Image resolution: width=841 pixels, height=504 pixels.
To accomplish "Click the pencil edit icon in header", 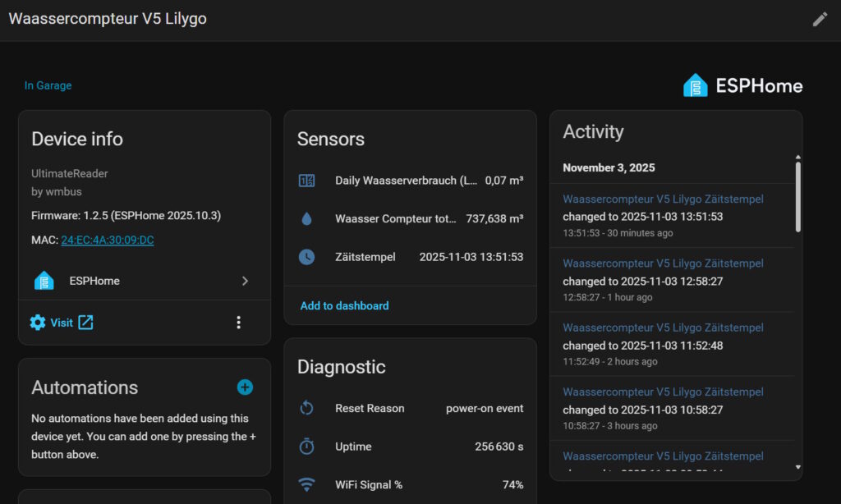I will (820, 19).
